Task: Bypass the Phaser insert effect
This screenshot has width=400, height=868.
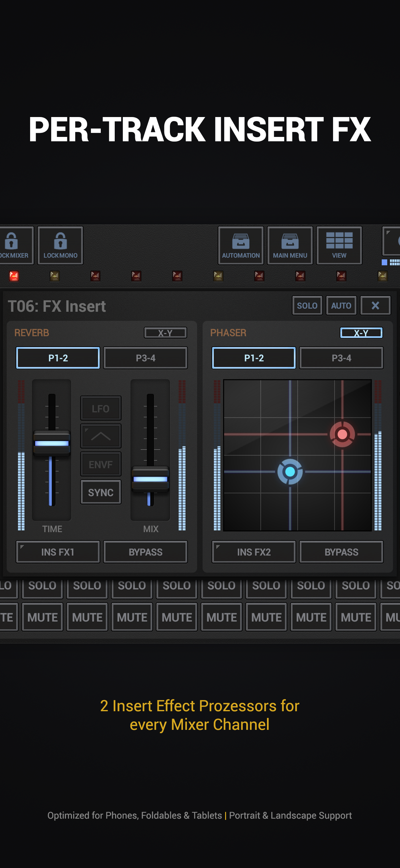Action: point(341,552)
